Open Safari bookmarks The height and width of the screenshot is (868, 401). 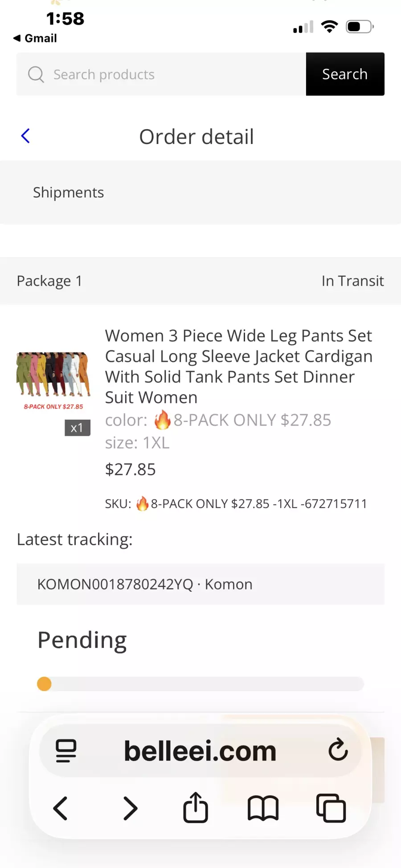tap(263, 808)
